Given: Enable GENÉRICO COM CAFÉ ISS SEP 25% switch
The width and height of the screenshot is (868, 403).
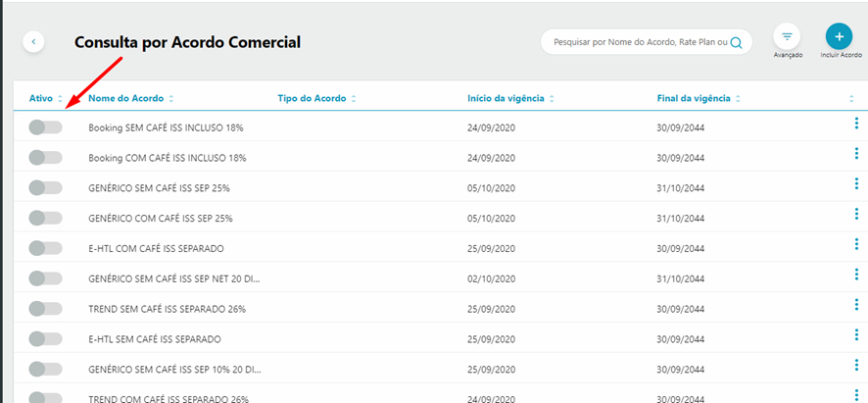Looking at the screenshot, I should click(x=45, y=218).
